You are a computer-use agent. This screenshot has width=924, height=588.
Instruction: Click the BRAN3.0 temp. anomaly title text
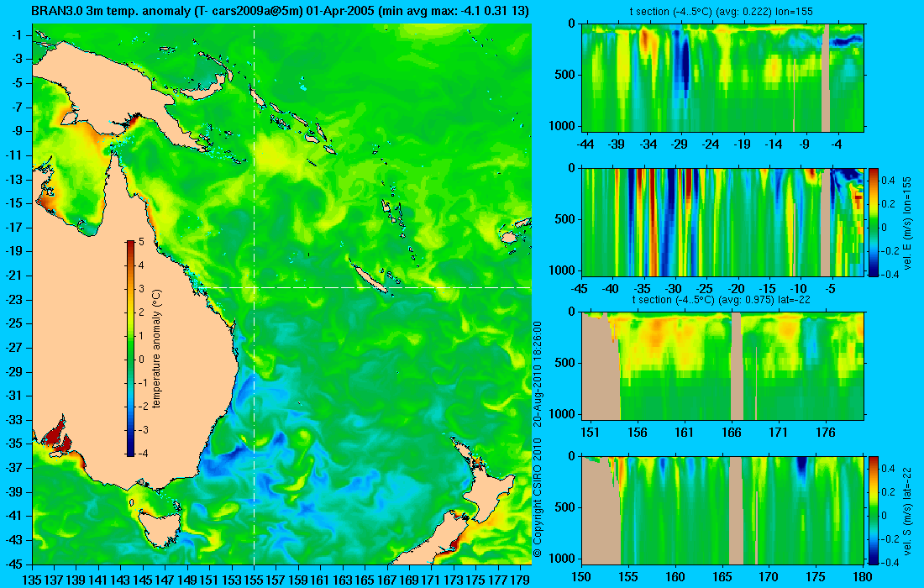[280, 11]
